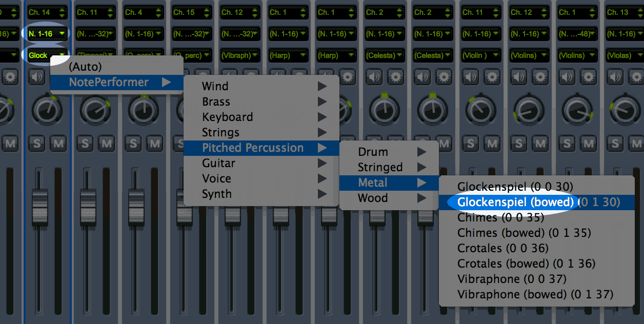Solo the Violins Ch. 12 strip

pos(518,143)
